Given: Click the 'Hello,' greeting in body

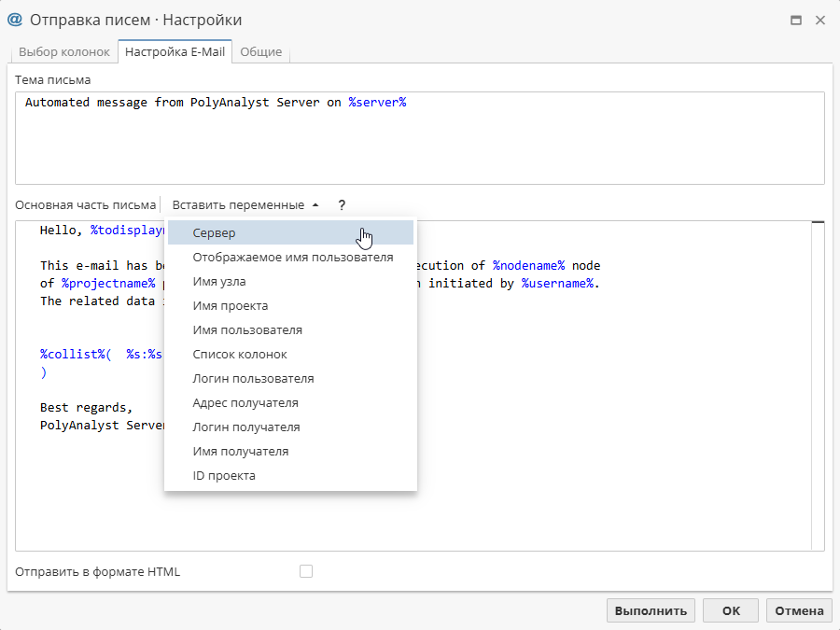Looking at the screenshot, I should point(61,231).
